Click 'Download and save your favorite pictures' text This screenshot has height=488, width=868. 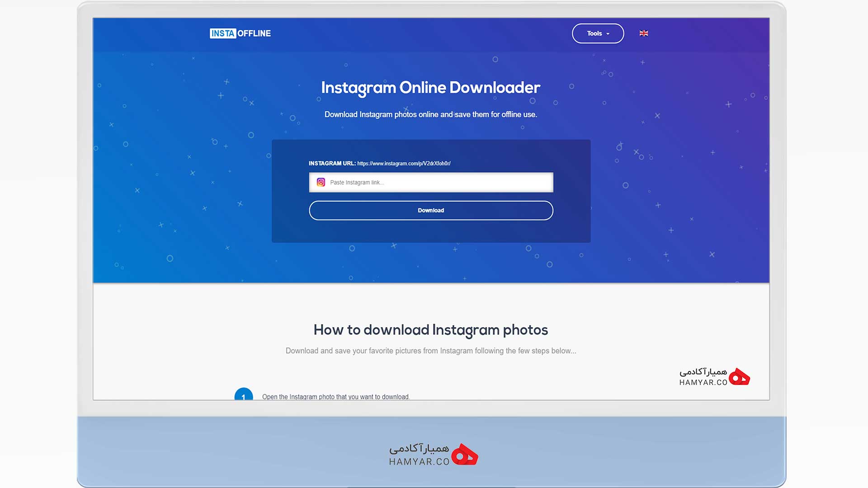coord(431,351)
